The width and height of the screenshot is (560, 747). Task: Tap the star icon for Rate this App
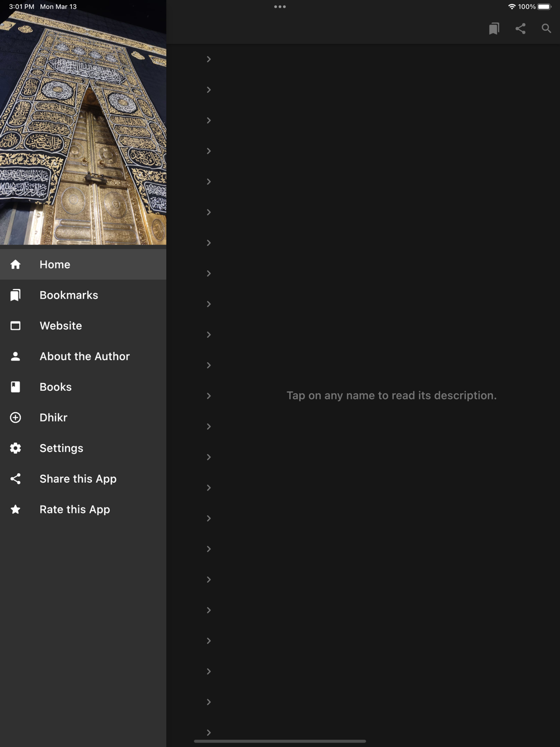pos(16,510)
